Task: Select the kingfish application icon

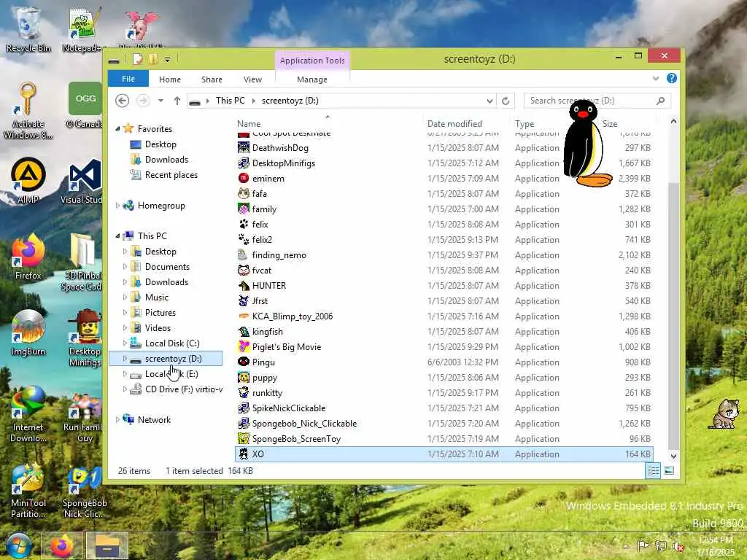Action: (244, 332)
